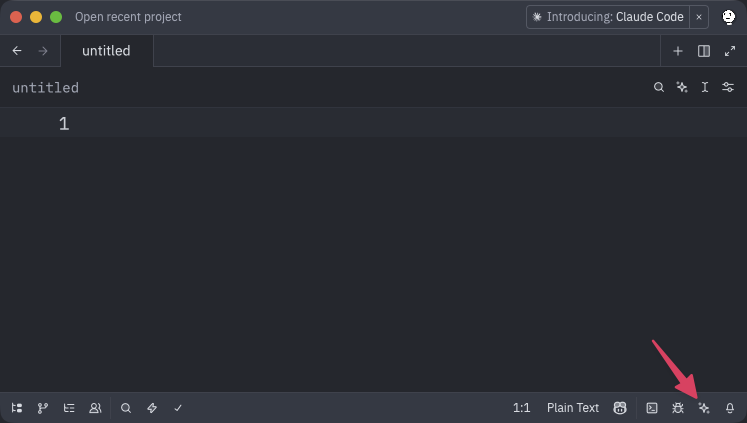Viewport: 747px width, 423px height.
Task: Open the debugger panel
Action: [678, 408]
